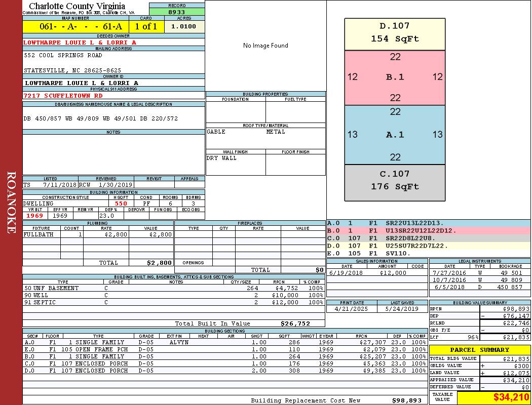The height and width of the screenshot is (405, 532).
Task: Select Total Built In Value $26,752
Action: (x=295, y=323)
